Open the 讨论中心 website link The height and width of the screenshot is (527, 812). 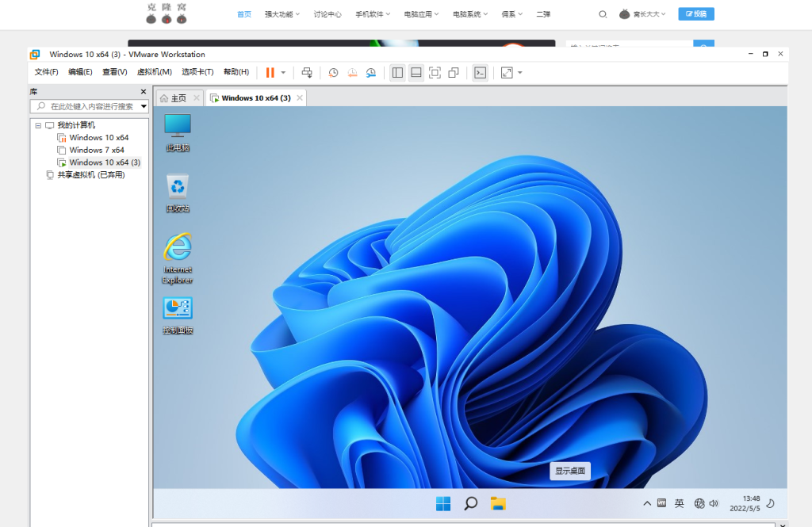[x=327, y=14]
